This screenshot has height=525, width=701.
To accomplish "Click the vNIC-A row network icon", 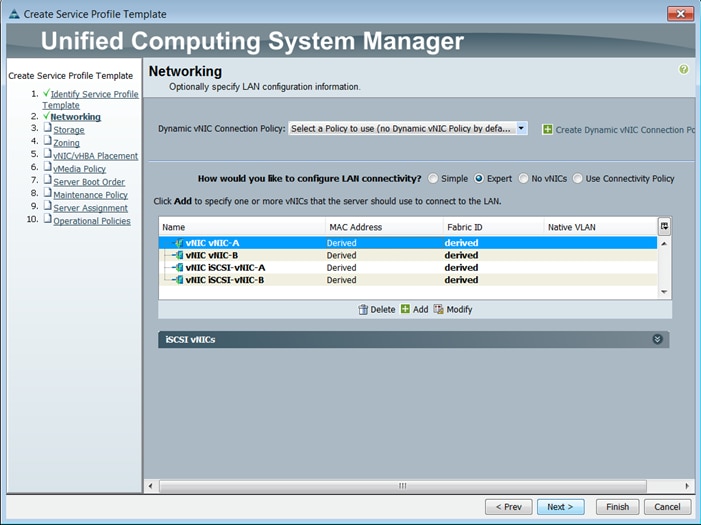I will 179,243.
